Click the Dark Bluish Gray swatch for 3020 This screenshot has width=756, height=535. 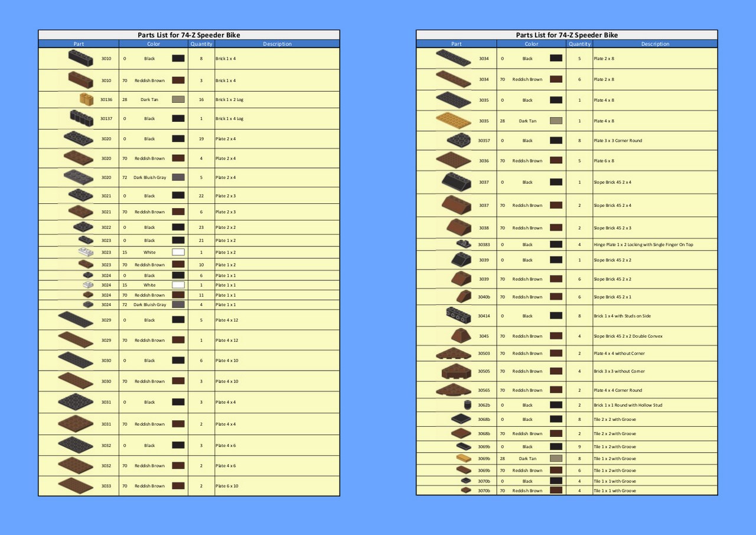click(178, 177)
